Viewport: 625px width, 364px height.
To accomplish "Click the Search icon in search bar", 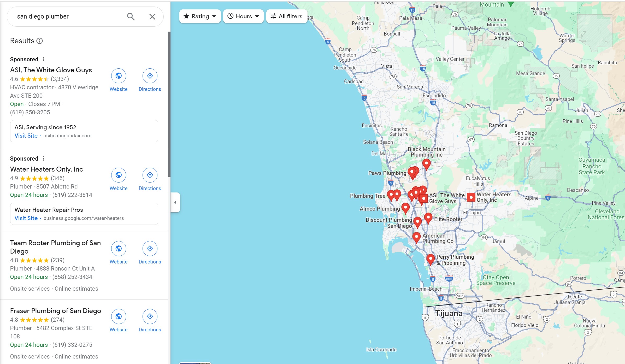I will pyautogui.click(x=131, y=16).
